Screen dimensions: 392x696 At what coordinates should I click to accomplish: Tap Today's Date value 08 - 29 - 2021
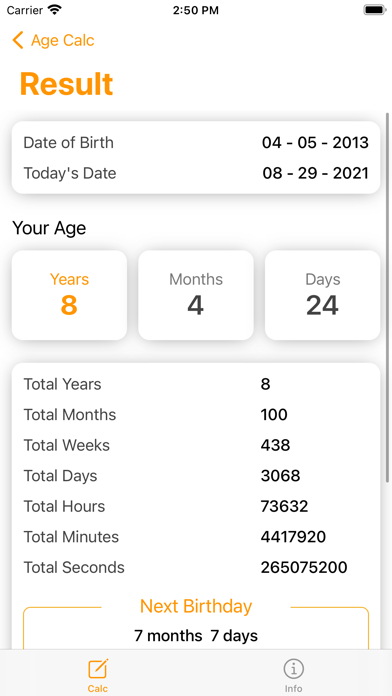point(316,173)
